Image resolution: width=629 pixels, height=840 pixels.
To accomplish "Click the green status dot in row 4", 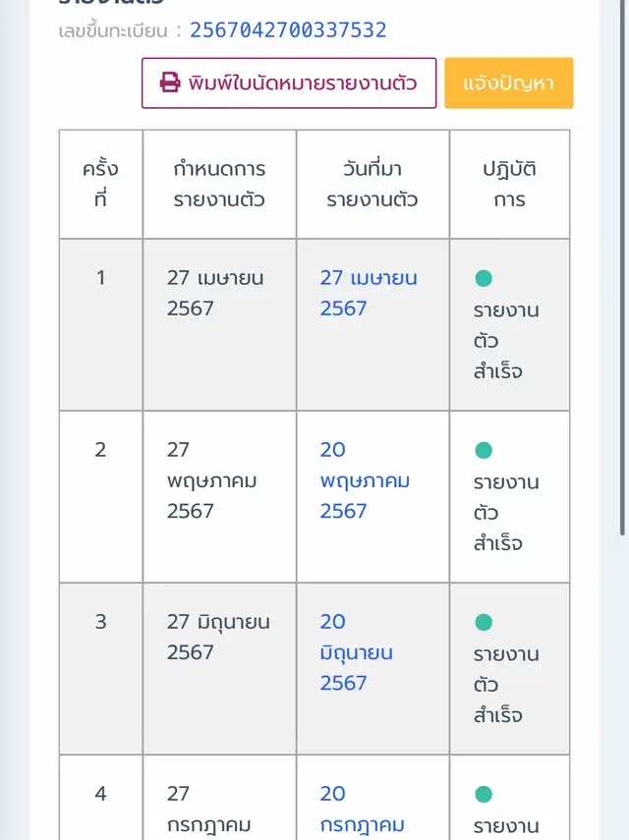I will 484,794.
